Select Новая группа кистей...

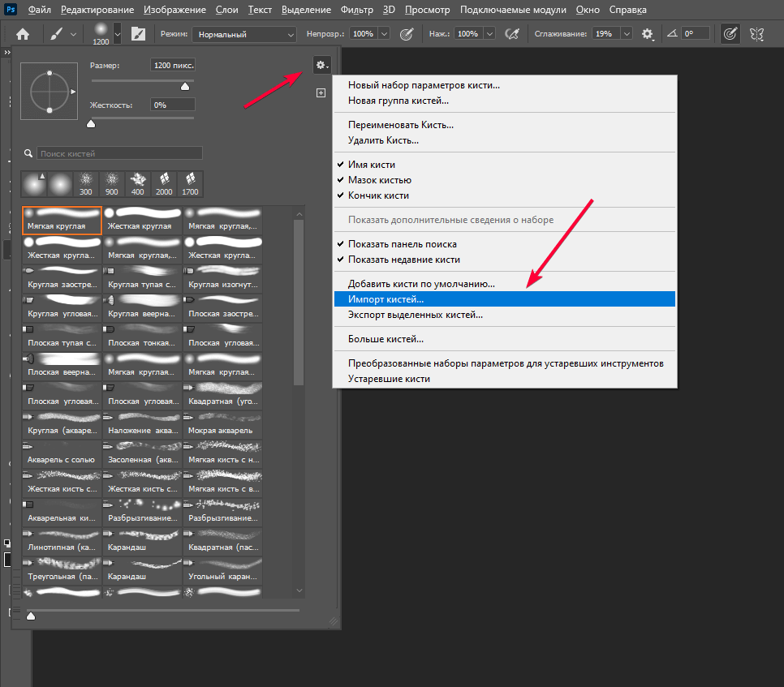tap(505, 101)
